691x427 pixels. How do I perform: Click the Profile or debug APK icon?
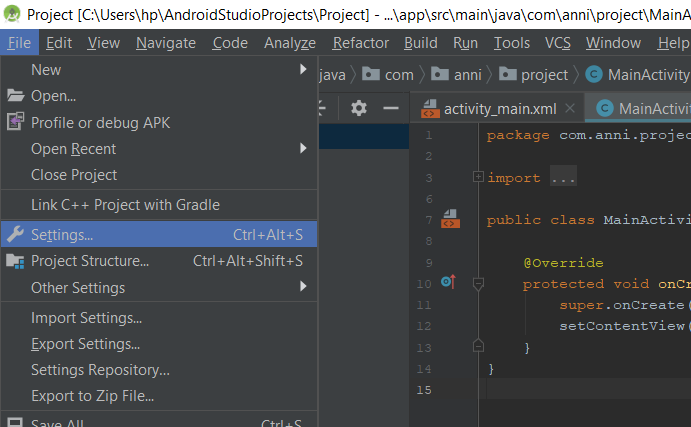[x=15, y=122]
